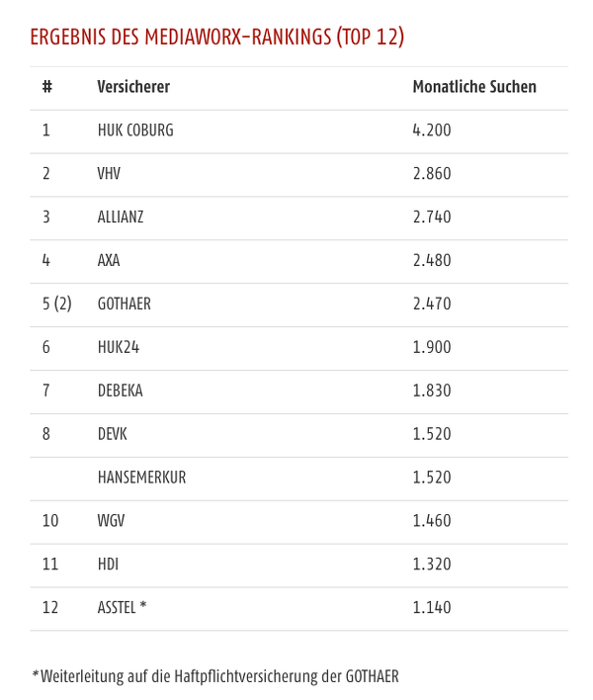Click the HUK24 insurer name
The height and width of the screenshot is (700, 593).
click(x=119, y=347)
